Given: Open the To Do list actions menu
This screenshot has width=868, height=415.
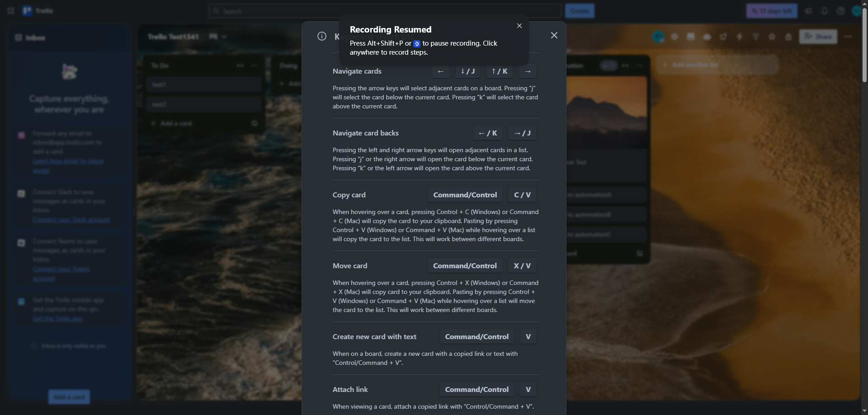Looking at the screenshot, I should pyautogui.click(x=255, y=65).
